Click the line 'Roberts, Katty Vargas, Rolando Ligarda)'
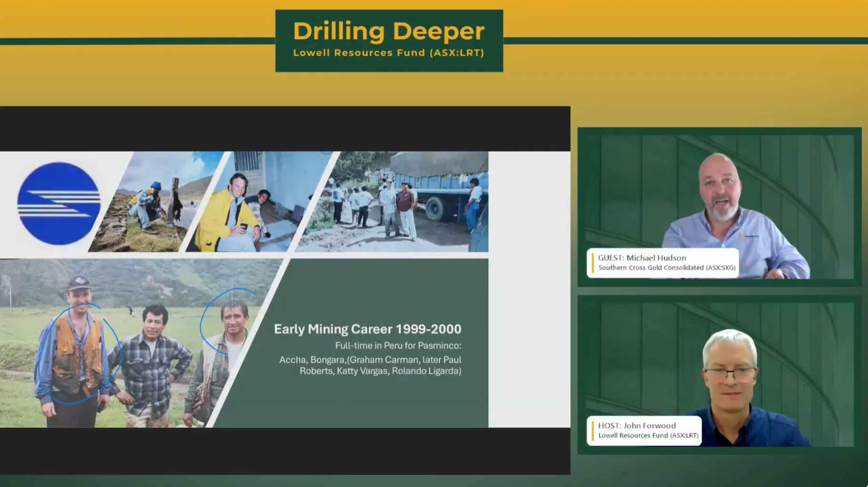Screen dimensions: 868x487 [380, 371]
